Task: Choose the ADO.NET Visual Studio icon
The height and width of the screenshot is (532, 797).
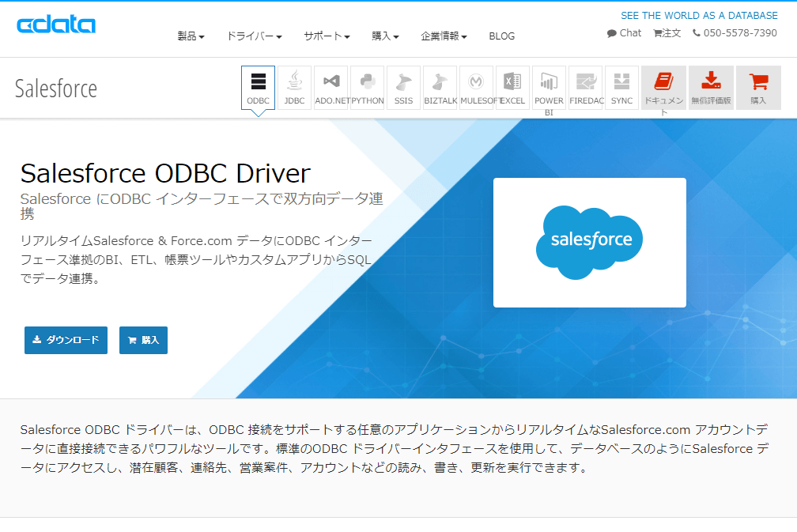Action: click(331, 88)
